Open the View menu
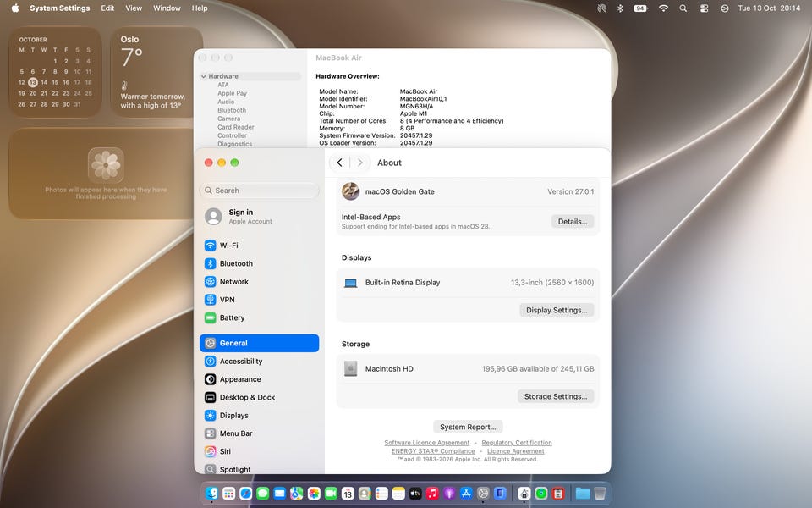Screen dimensions: 812x508 pyautogui.click(x=134, y=8)
